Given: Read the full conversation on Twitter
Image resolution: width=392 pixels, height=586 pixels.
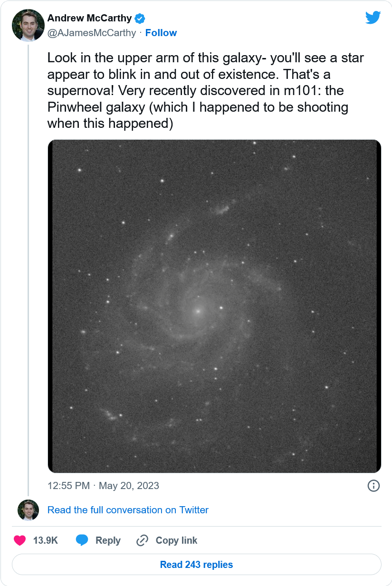Looking at the screenshot, I should (128, 510).
